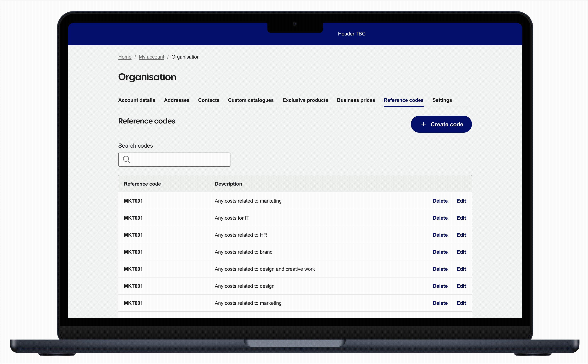Open the Custom catalogues tab
The image size is (588, 364).
pyautogui.click(x=251, y=100)
